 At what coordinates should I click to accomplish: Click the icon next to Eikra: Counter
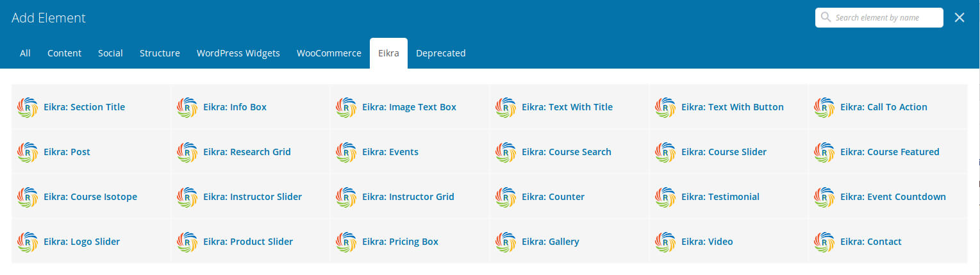coord(506,197)
